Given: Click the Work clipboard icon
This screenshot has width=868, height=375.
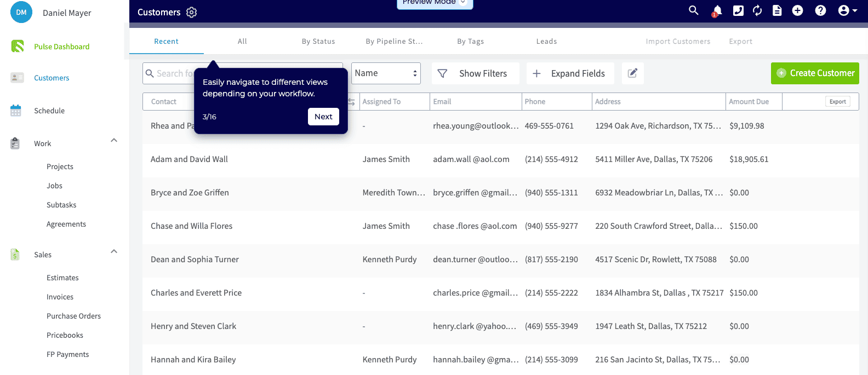Looking at the screenshot, I should click(x=15, y=143).
